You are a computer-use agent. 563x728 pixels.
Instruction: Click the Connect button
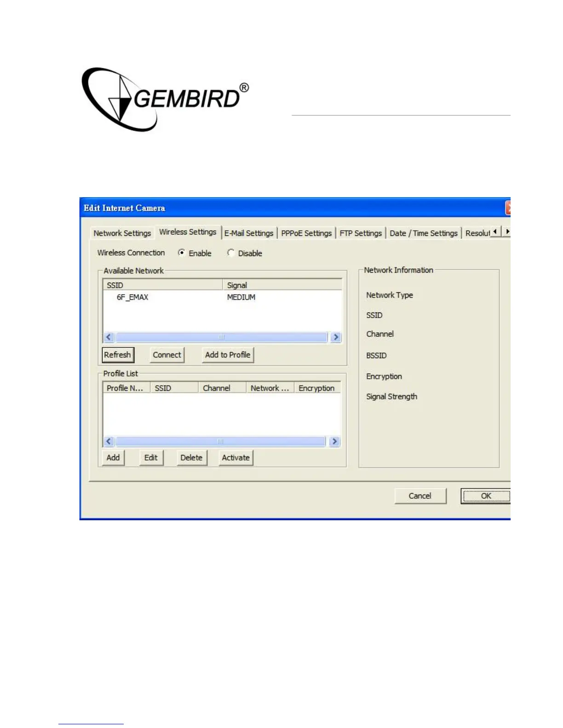pyautogui.click(x=167, y=355)
